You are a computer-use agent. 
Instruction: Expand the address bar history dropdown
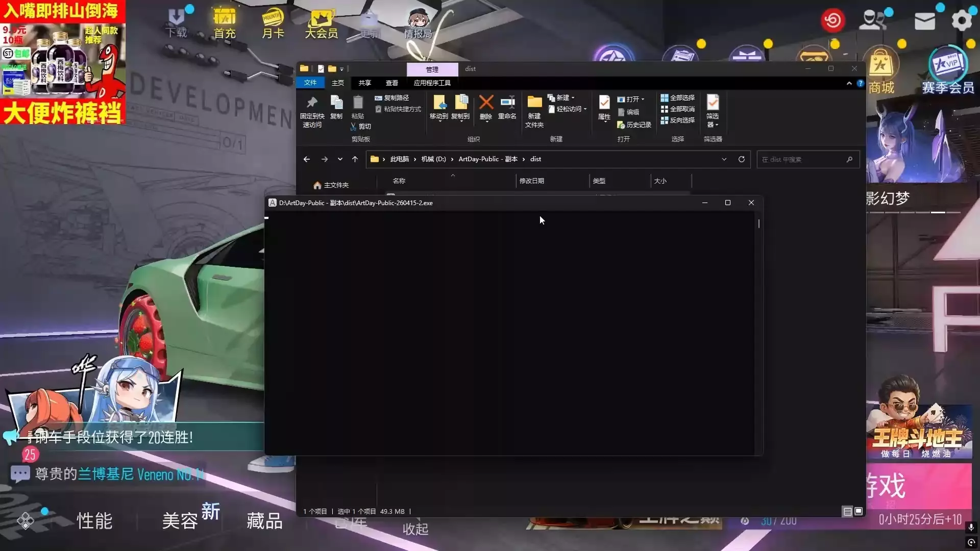click(x=724, y=159)
